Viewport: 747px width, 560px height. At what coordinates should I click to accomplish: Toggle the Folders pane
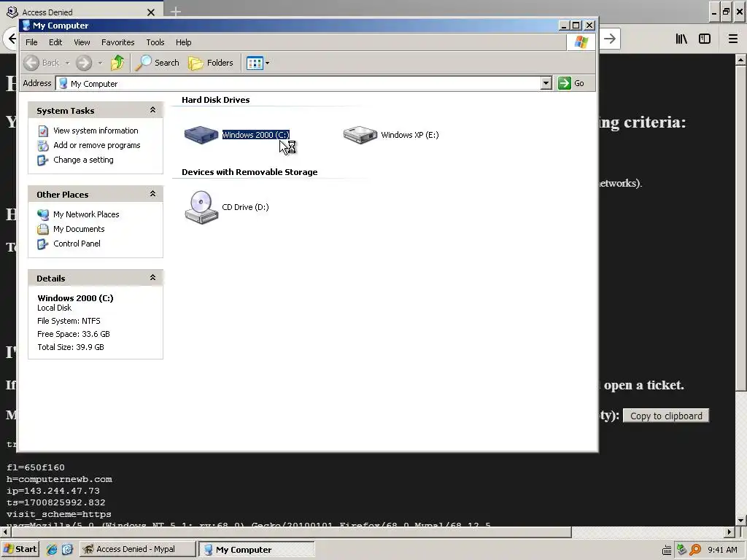(x=211, y=63)
